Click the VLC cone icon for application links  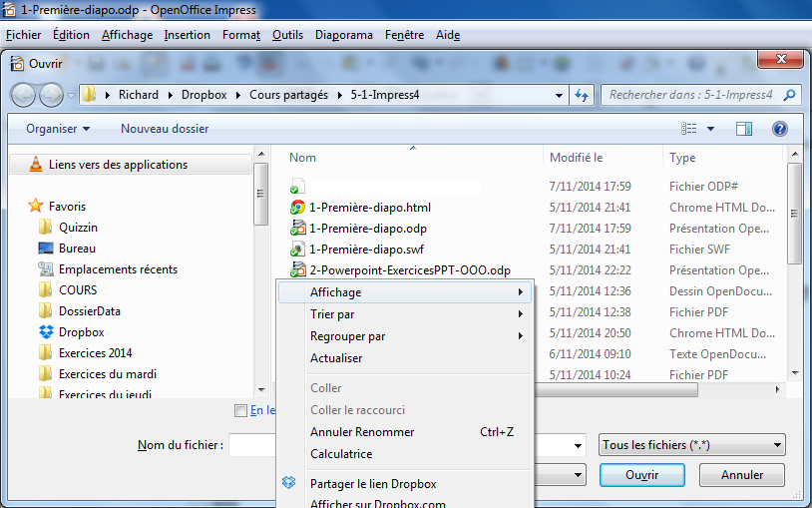tap(36, 165)
